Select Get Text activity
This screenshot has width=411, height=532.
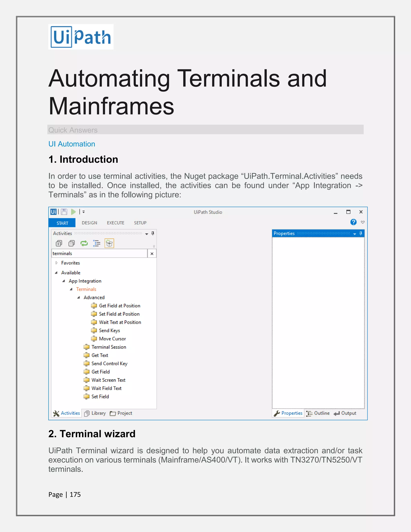(96, 355)
